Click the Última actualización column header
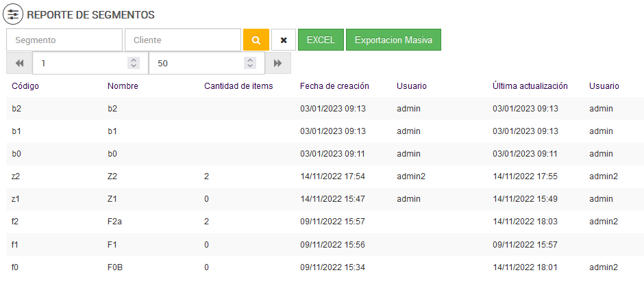644x290 pixels. point(530,86)
